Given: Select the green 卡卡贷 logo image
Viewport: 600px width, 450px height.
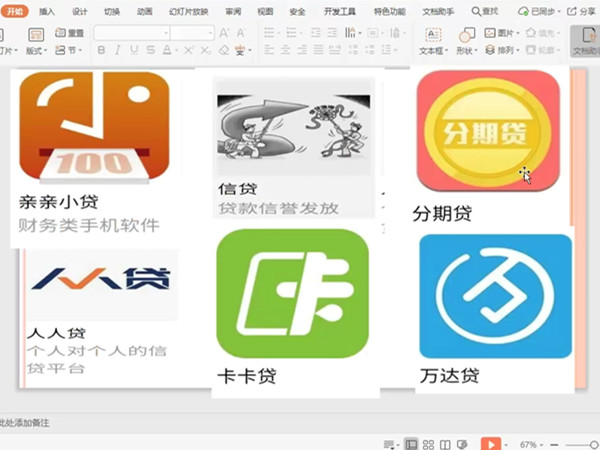Looking at the screenshot, I should point(292,293).
